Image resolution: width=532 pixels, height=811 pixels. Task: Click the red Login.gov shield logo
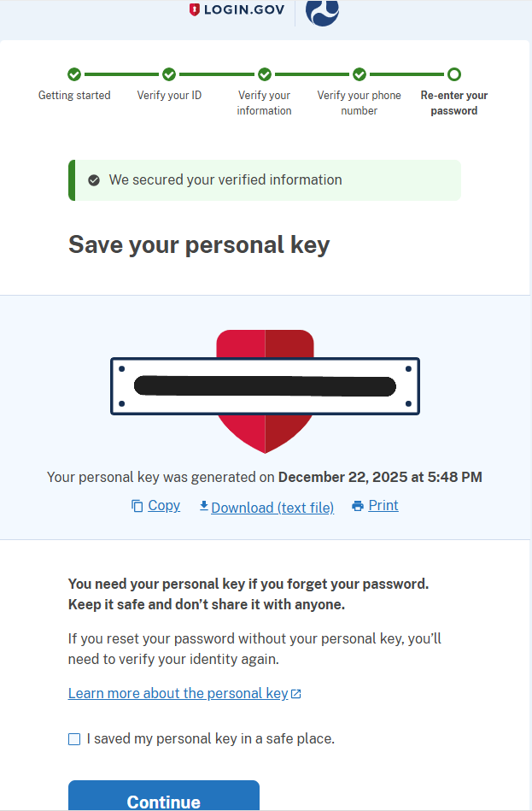pyautogui.click(x=195, y=11)
